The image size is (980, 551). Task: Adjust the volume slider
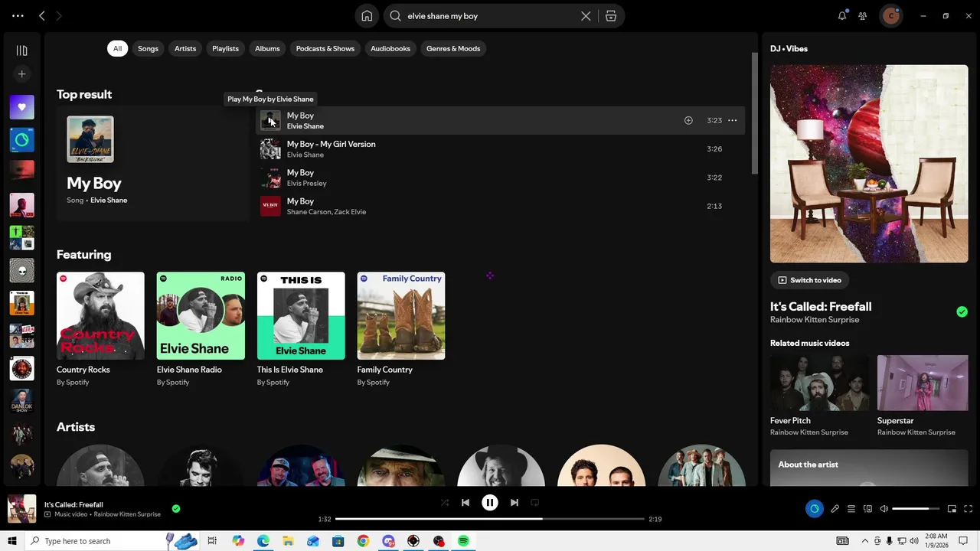916,509
